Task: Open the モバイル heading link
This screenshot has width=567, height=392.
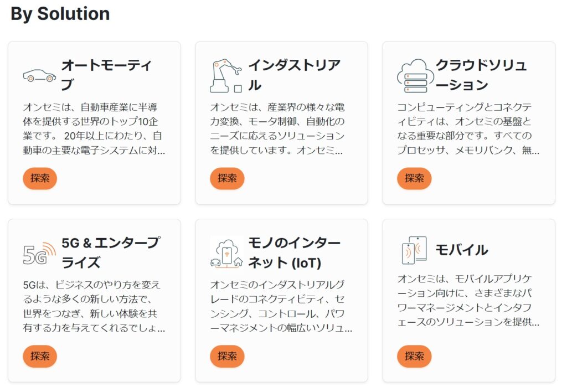Action: coord(462,250)
